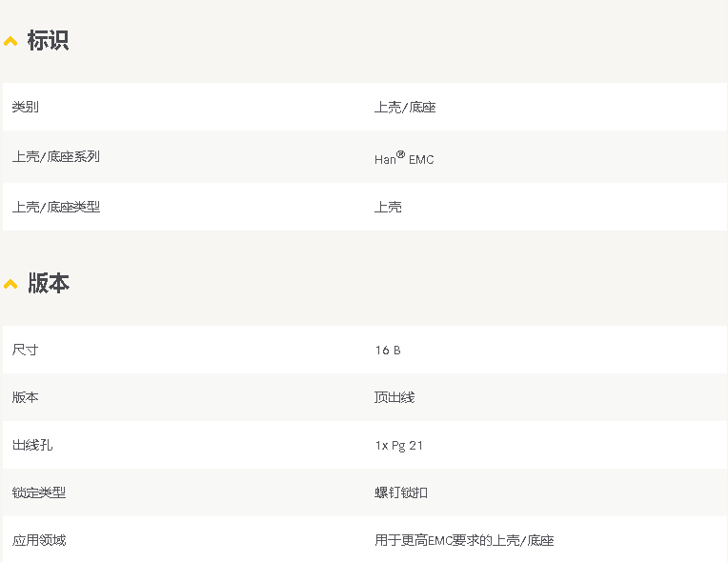Select the 上壳/底座系列 row label
The height and width of the screenshot is (562, 728).
[56, 156]
